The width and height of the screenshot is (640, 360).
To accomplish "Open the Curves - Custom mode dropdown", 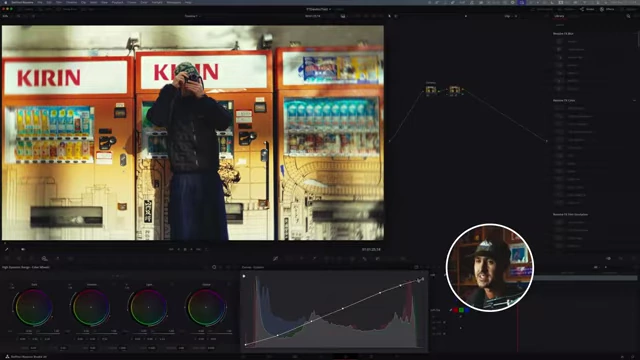I will [x=253, y=267].
